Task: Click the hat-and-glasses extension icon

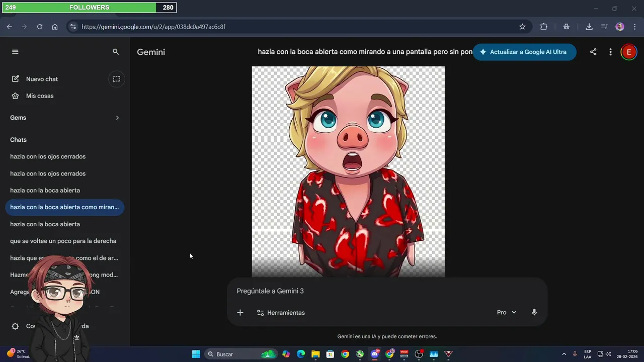Action: click(567, 27)
